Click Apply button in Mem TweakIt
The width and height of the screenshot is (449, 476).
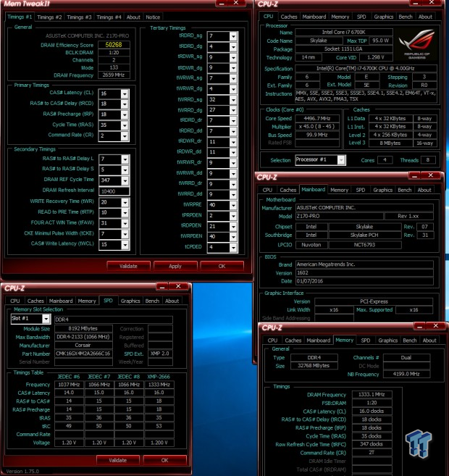tap(175, 266)
